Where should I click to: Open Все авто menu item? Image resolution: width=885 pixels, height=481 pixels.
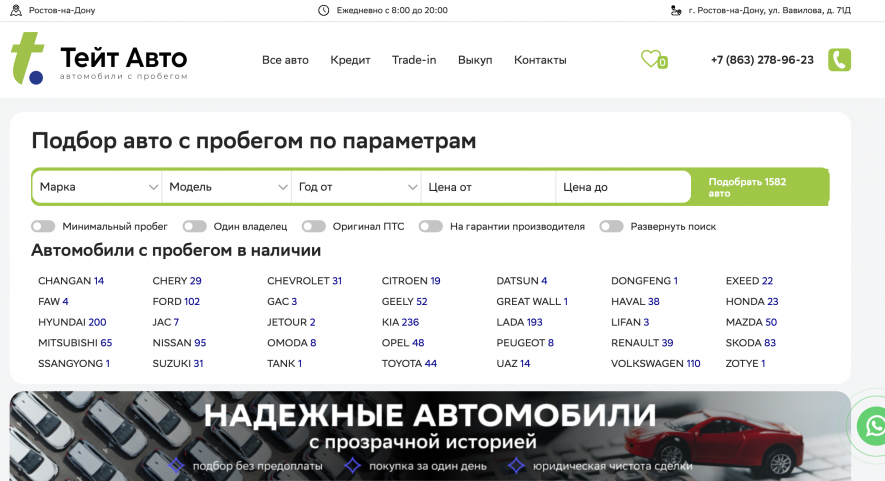point(285,60)
